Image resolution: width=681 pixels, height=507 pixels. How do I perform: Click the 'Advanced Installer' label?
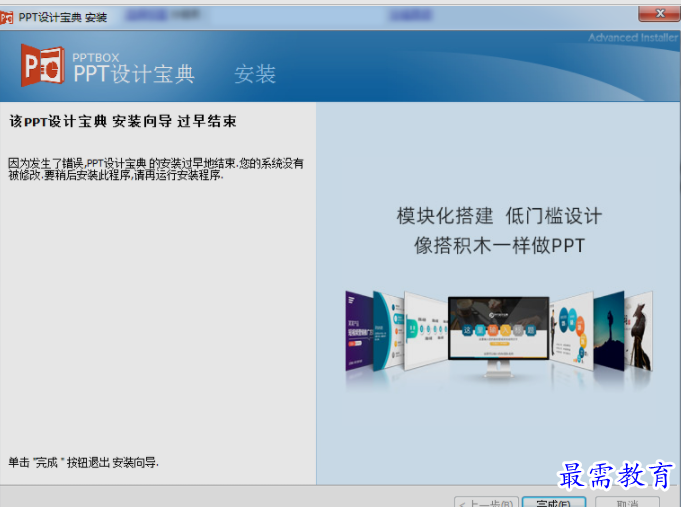click(x=633, y=38)
